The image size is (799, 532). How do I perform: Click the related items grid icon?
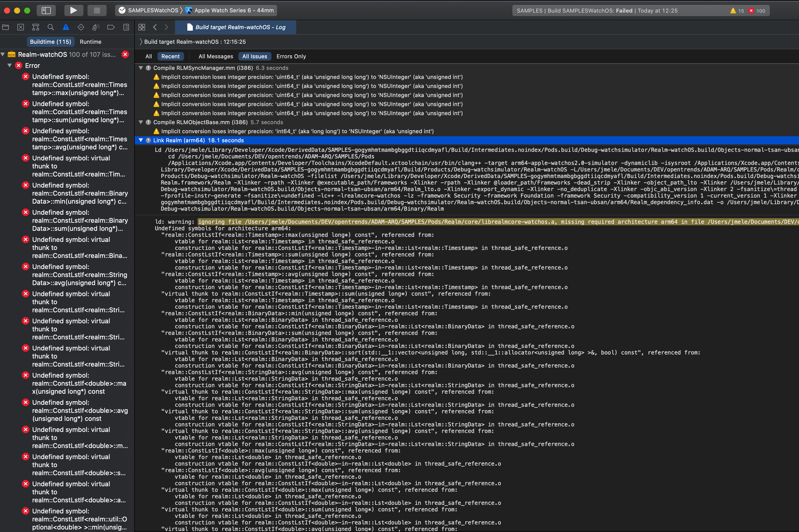(142, 27)
